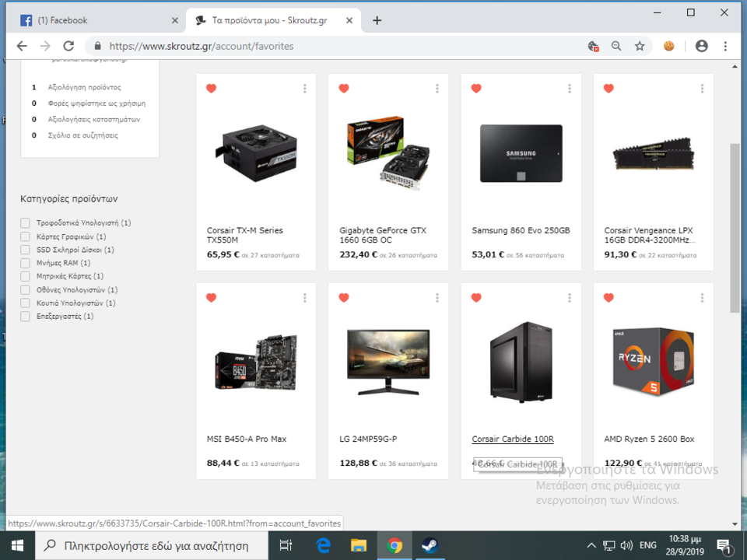The width and height of the screenshot is (747, 560).
Task: Click the page vertical scrollbar thumb
Action: 735,228
